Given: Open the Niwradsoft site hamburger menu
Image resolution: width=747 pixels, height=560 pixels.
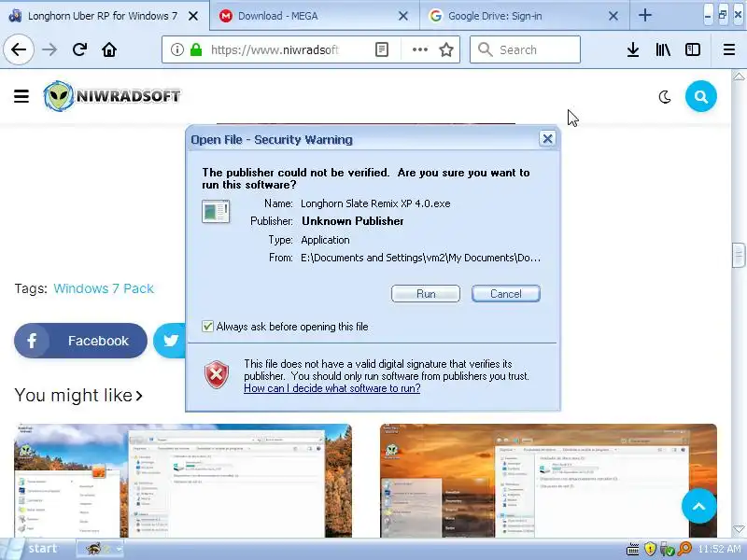Looking at the screenshot, I should click(21, 96).
